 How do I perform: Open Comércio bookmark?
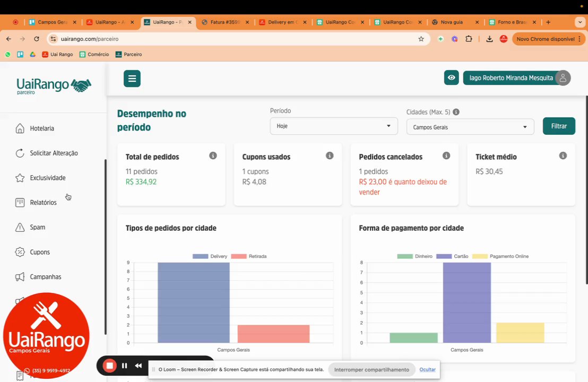[x=94, y=54]
